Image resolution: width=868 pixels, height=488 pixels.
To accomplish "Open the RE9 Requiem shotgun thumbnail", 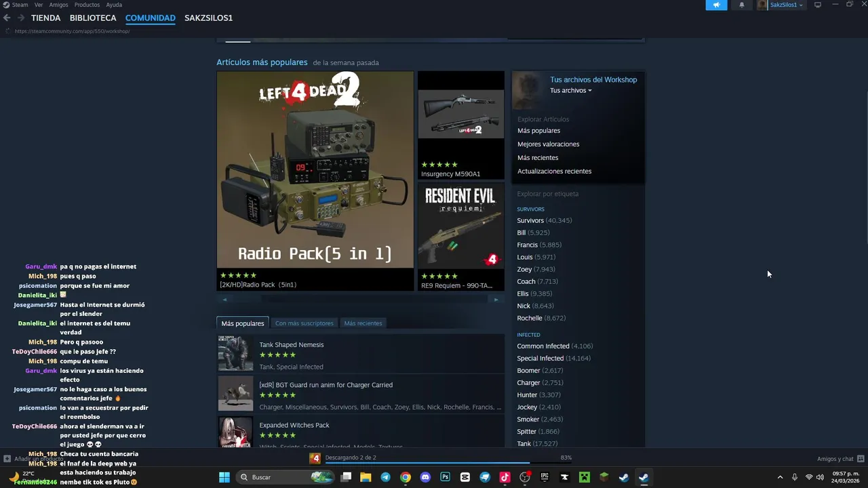I will 461,226.
